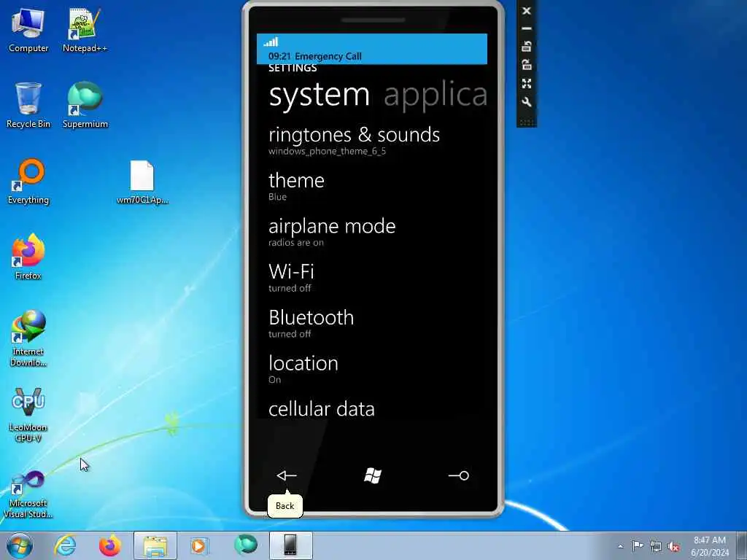This screenshot has width=747, height=560.
Task: Select the Notepad++ desktop shortcut
Action: click(85, 29)
